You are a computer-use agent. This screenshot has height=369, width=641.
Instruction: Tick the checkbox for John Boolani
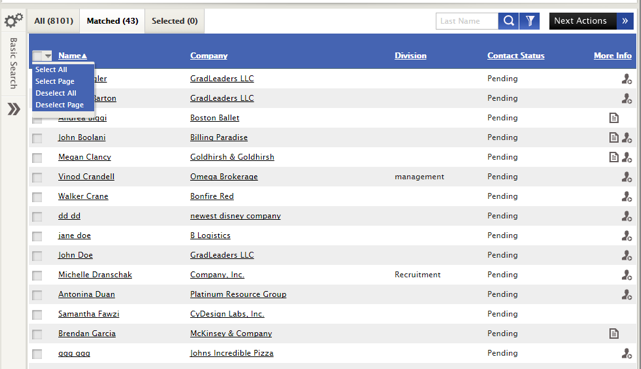(37, 138)
